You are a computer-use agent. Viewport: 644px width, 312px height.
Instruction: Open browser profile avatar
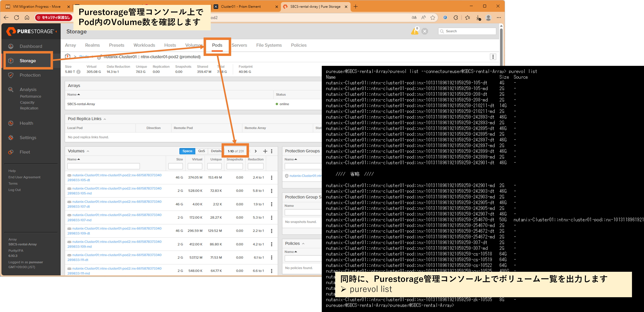pos(488,18)
